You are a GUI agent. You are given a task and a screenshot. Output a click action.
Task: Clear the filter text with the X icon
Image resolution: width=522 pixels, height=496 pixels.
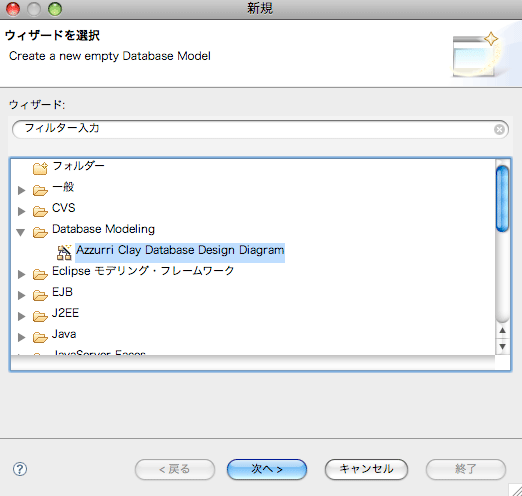coord(499,129)
